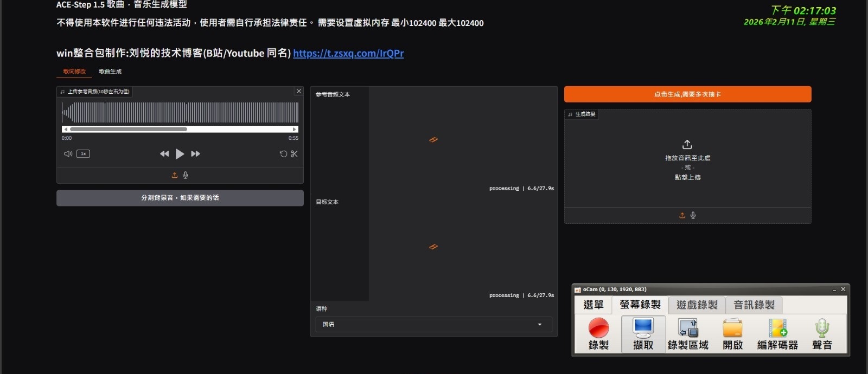This screenshot has width=868, height=374.
Task: Click the orange 点击生成 generate button
Action: [x=687, y=94]
